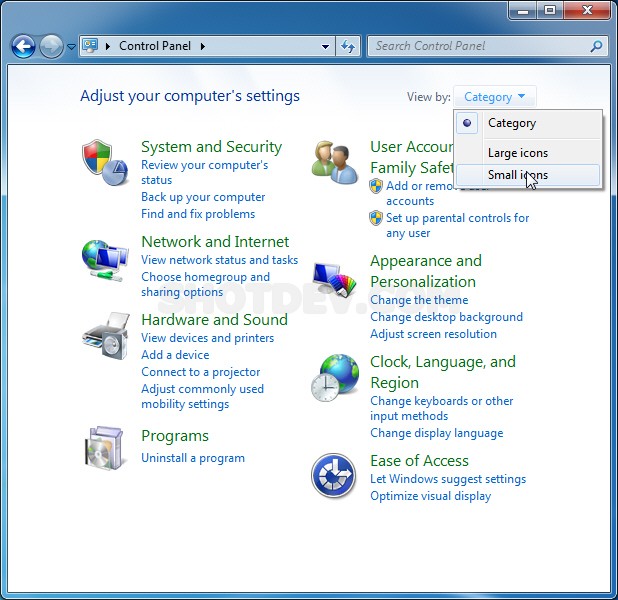Choose Small icons from the view menu
The height and width of the screenshot is (600, 618).
[518, 175]
